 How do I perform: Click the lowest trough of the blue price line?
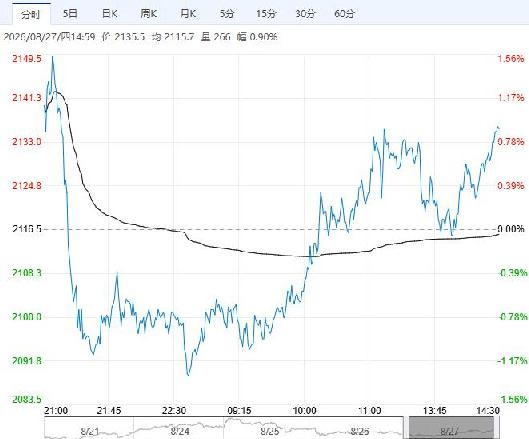[188, 374]
